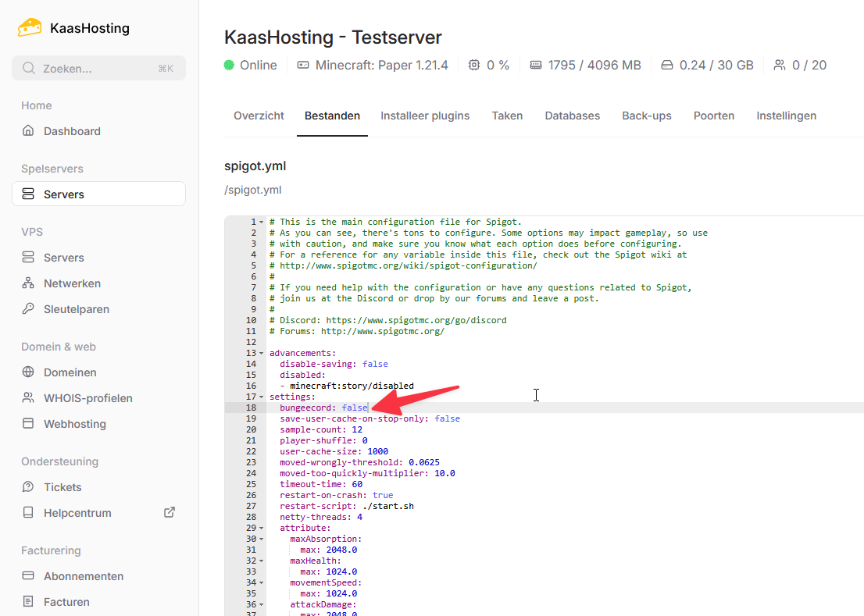The image size is (864, 616).
Task: Click the Netwerken network icon
Action: click(x=29, y=283)
